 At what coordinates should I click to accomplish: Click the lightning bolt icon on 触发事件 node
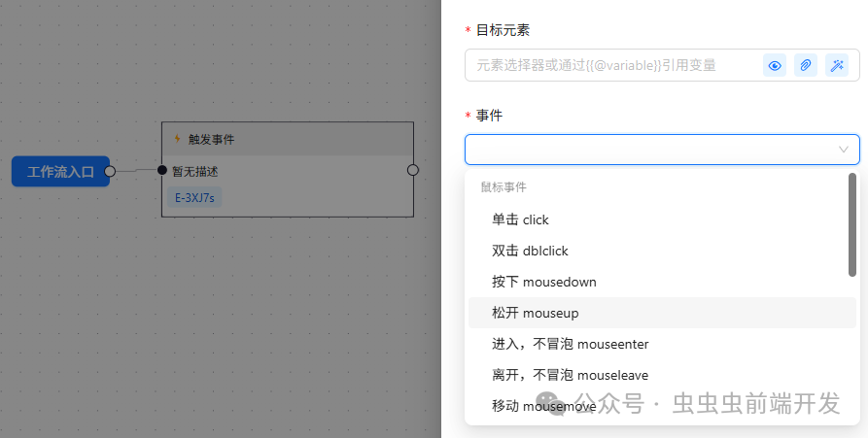[x=177, y=138]
